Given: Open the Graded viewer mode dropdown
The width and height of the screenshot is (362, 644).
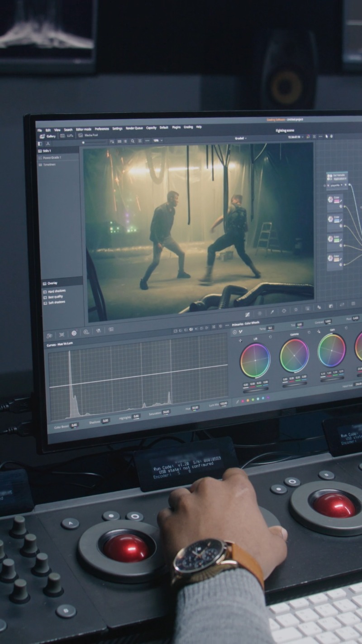Looking at the screenshot, I should 241,138.
